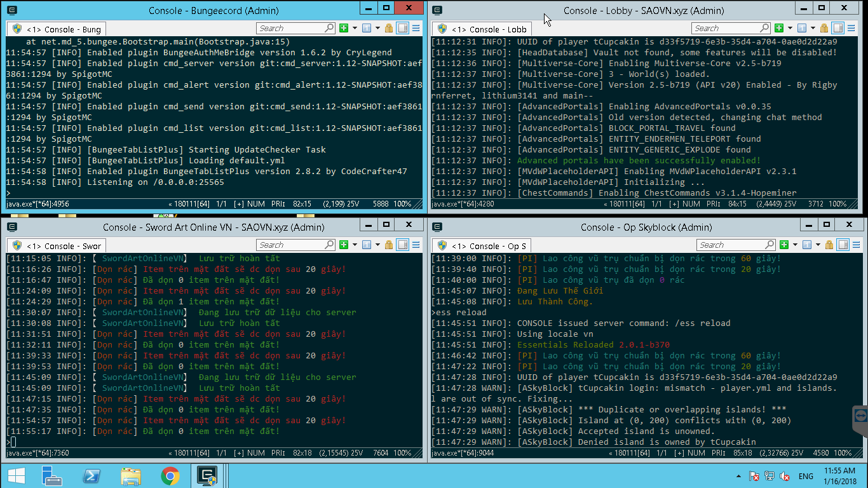Screen dimensions: 868x488
Task: Open Google Chrome from the taskbar
Action: tap(170, 475)
